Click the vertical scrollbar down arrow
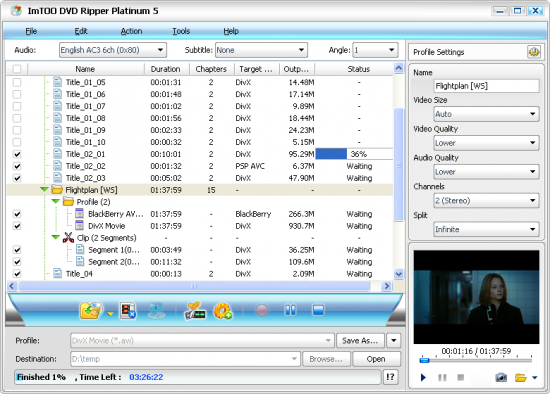 coord(398,274)
